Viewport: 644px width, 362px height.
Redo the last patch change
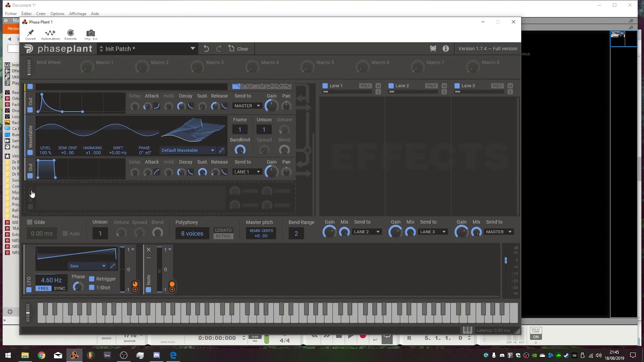pyautogui.click(x=219, y=49)
